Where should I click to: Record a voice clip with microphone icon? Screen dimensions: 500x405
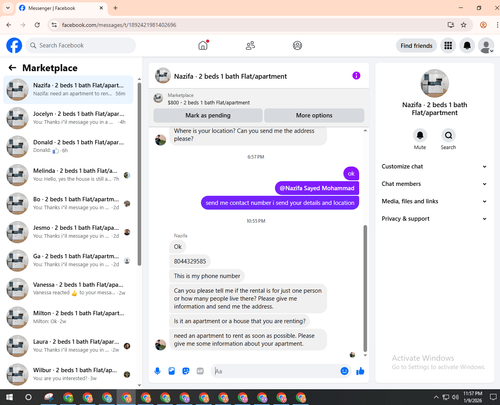(157, 371)
